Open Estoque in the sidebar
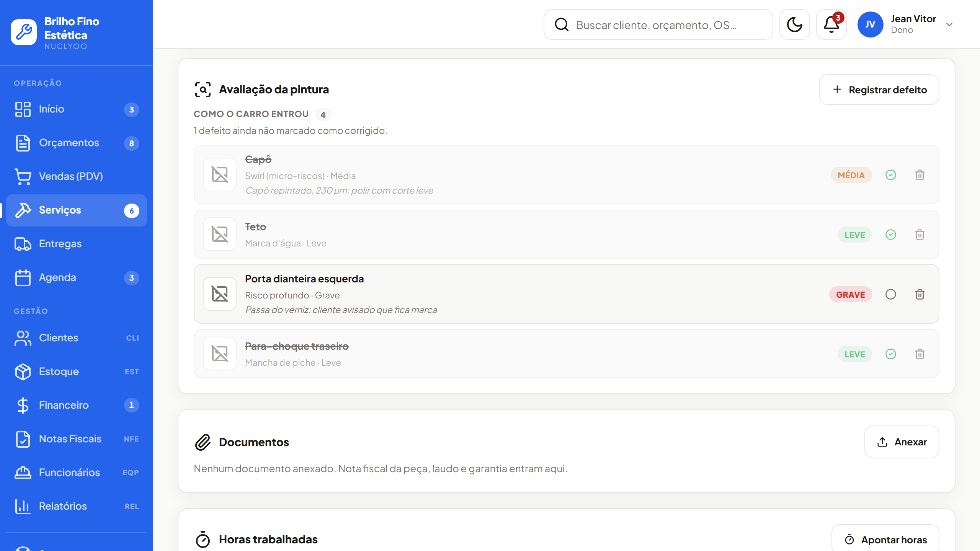980x551 pixels. pyautogui.click(x=77, y=372)
